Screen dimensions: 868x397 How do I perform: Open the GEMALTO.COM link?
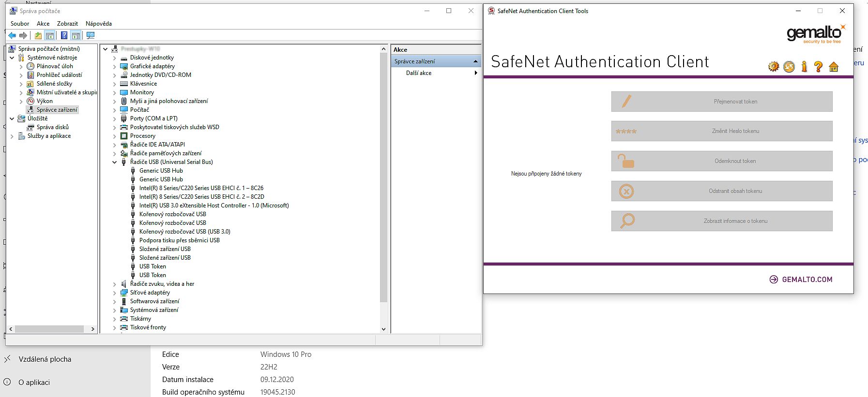click(x=807, y=279)
